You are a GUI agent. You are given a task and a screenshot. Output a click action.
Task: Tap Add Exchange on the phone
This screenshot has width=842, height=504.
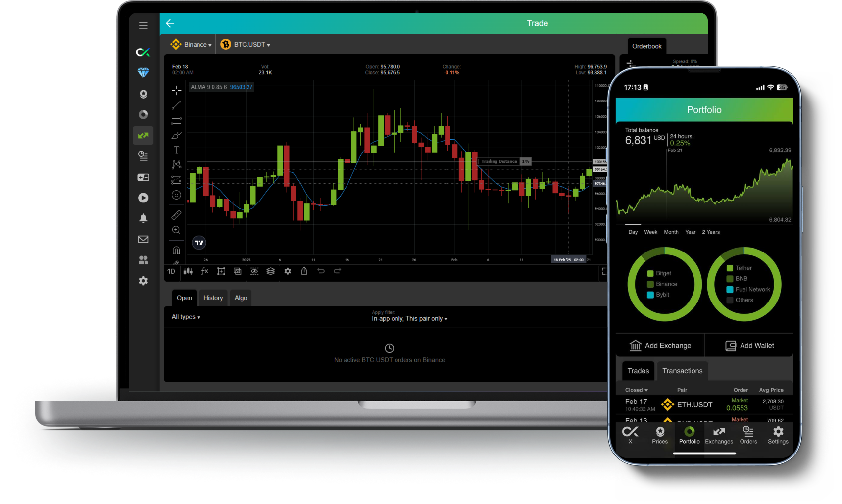[660, 345]
